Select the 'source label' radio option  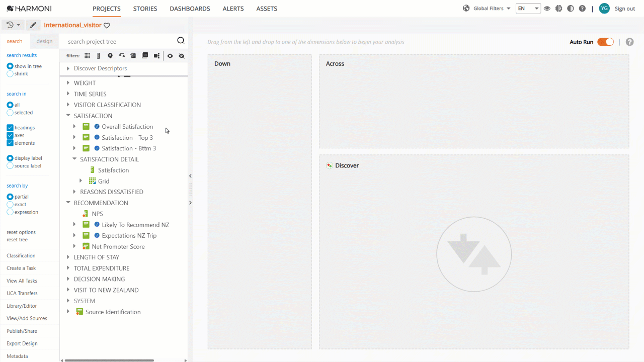pyautogui.click(x=10, y=166)
